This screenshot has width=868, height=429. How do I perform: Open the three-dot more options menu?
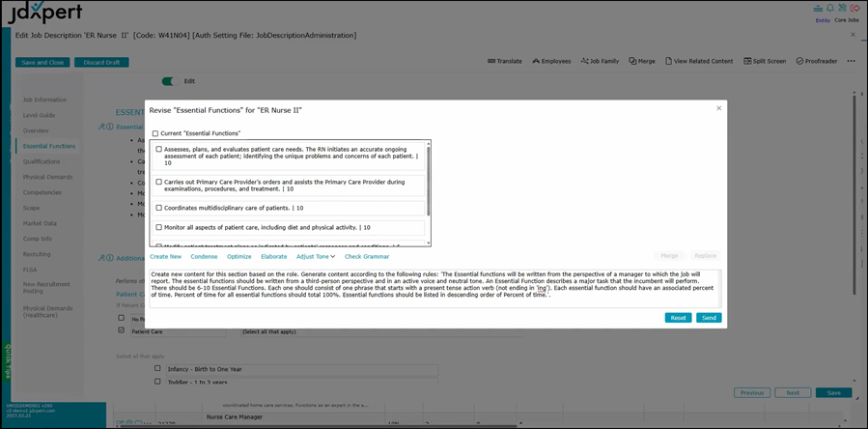851,61
